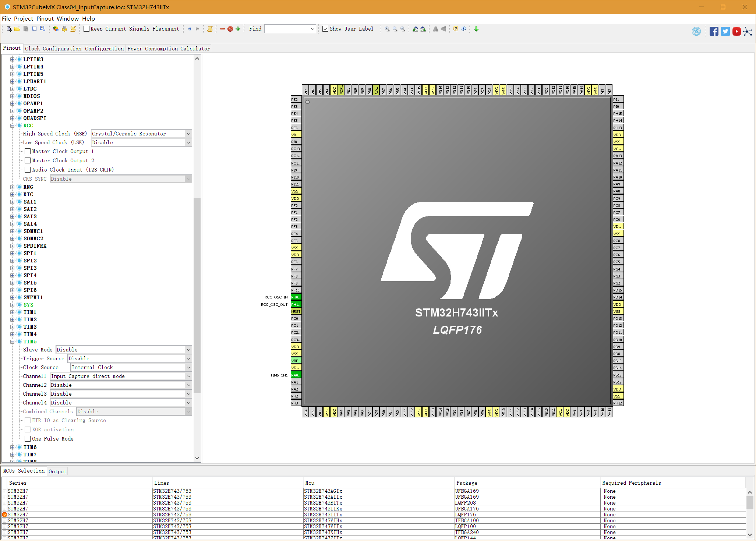The height and width of the screenshot is (541, 756).
Task: Disable the Show User Label option
Action: click(325, 28)
